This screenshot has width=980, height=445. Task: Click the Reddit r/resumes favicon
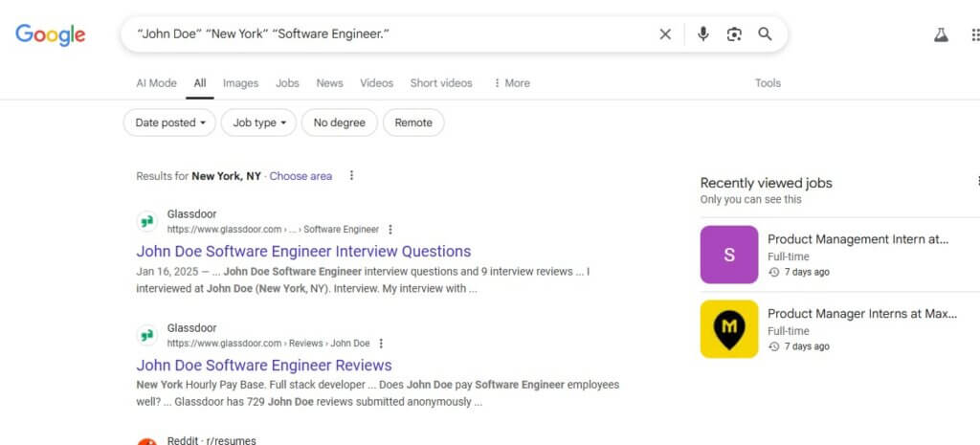146,440
